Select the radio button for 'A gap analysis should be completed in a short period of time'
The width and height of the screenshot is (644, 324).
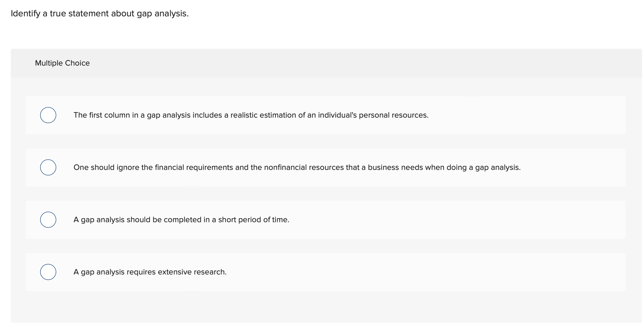pos(48,220)
